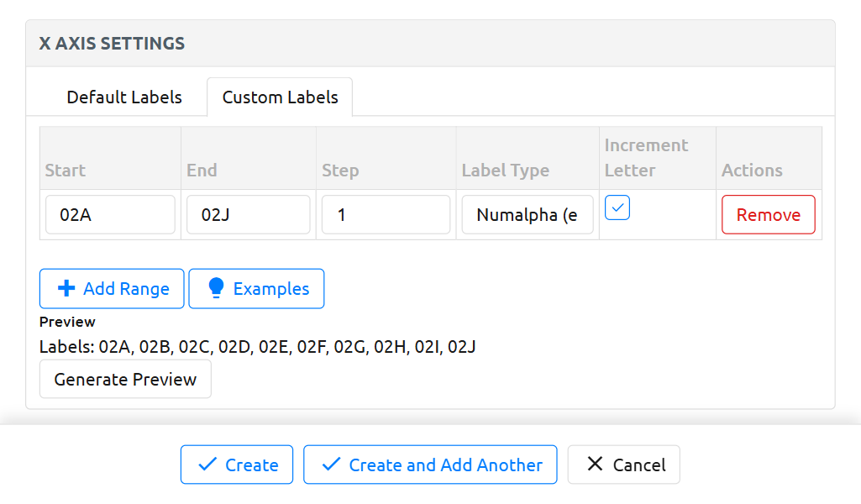
Task: Click the Generate Preview button
Action: point(125,380)
